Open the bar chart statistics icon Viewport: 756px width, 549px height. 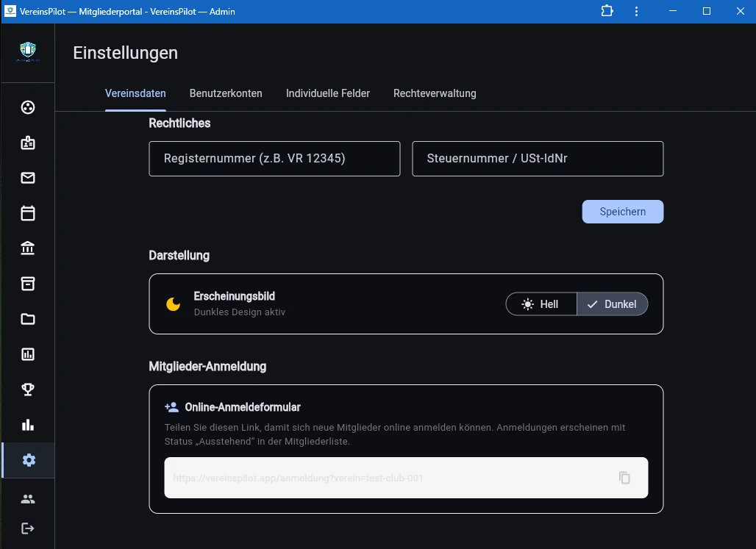(28, 425)
